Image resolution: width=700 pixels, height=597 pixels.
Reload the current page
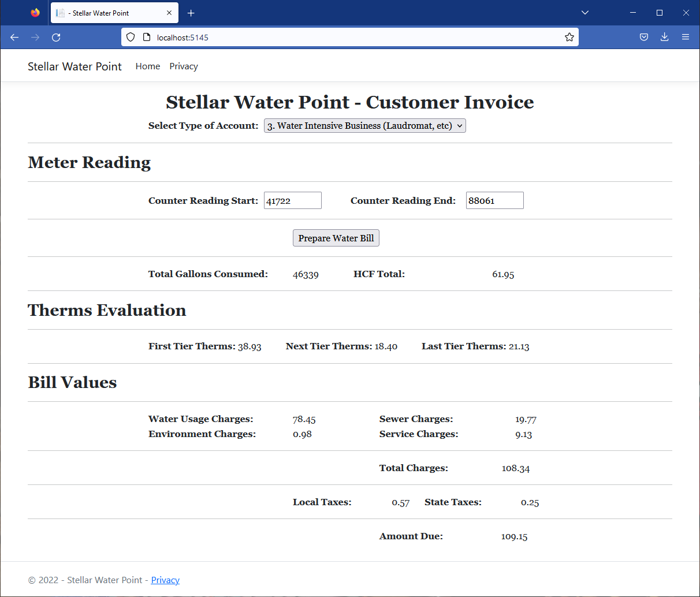(56, 37)
